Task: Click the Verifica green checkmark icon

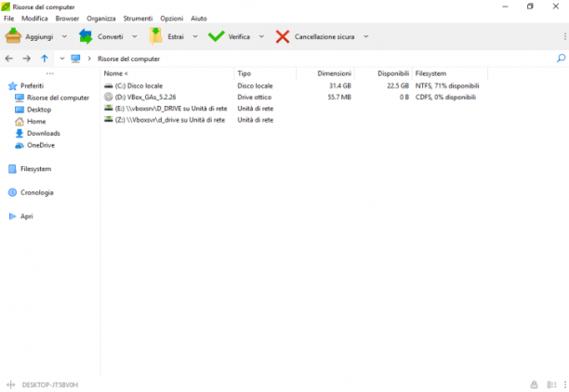Action: point(216,36)
